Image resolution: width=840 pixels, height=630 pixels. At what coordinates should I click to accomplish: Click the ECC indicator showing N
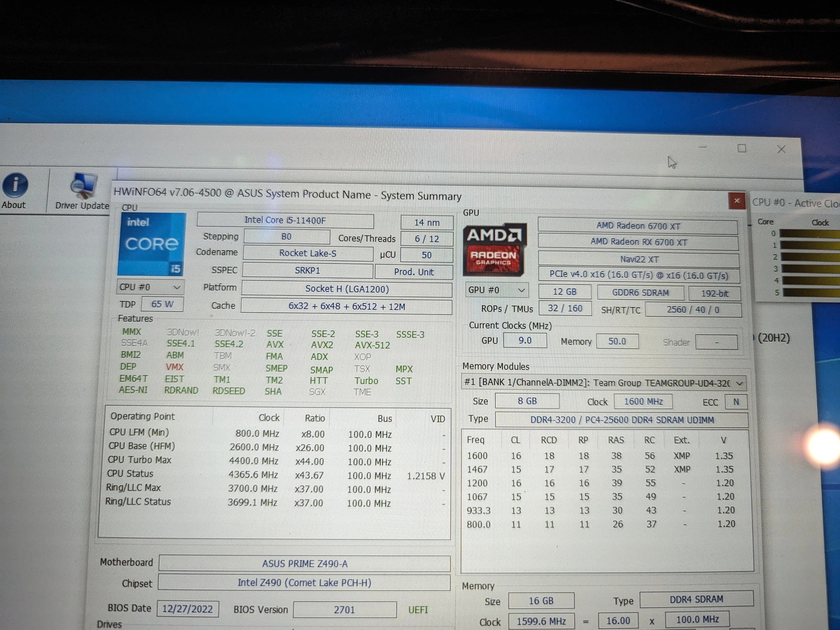coord(736,402)
